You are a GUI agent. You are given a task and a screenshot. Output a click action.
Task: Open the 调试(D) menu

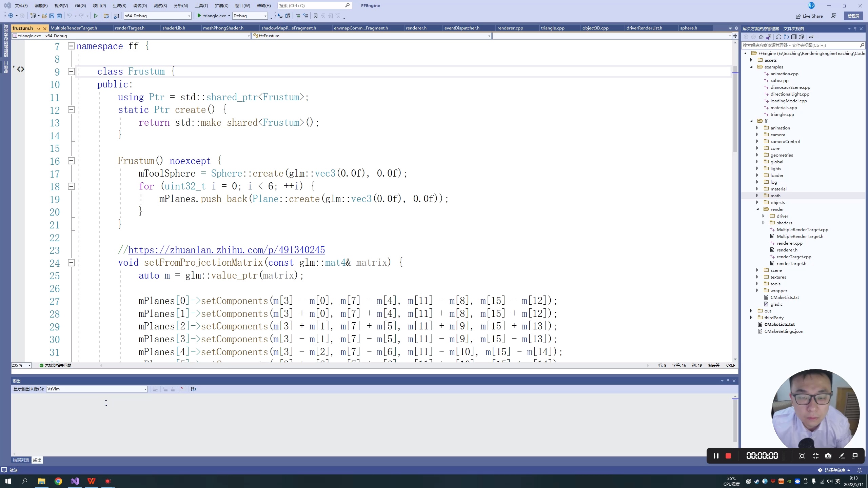tap(140, 5)
